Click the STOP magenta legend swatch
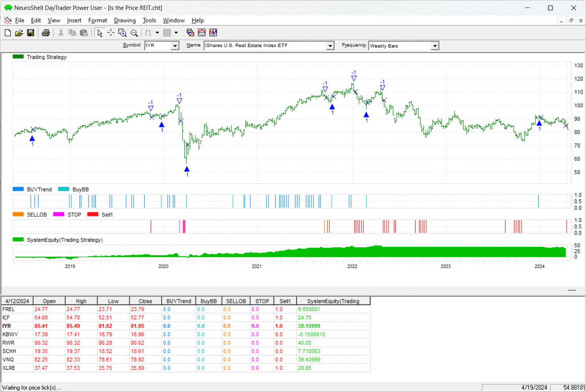This screenshot has width=586, height=392. pos(59,214)
